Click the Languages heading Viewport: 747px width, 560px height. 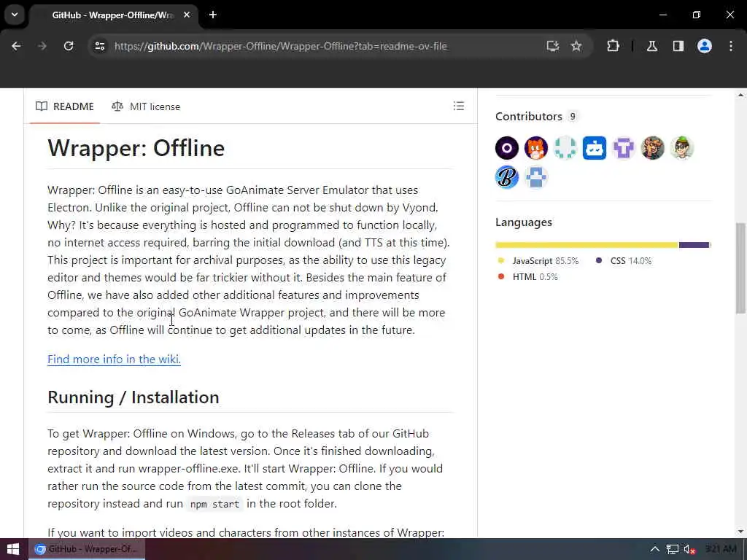click(524, 222)
